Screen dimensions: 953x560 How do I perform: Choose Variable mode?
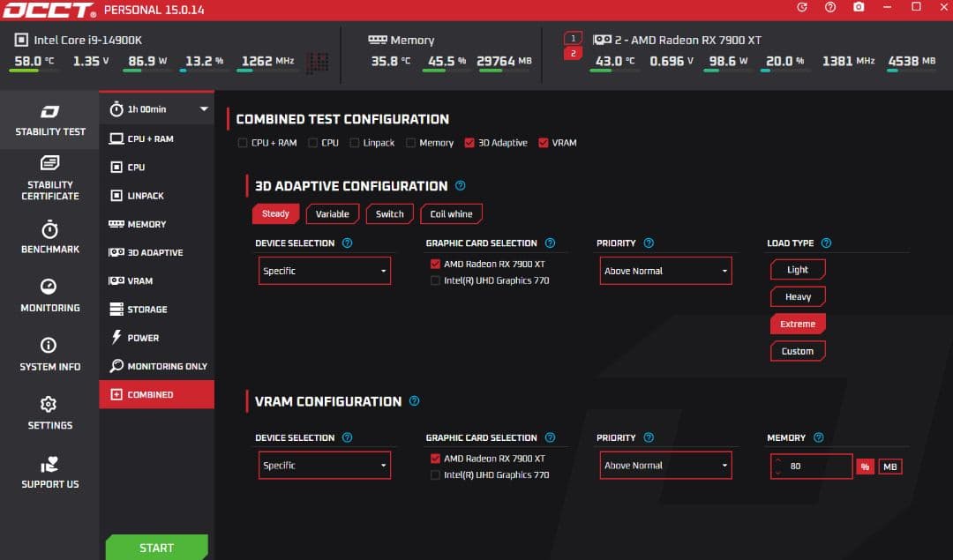333,213
